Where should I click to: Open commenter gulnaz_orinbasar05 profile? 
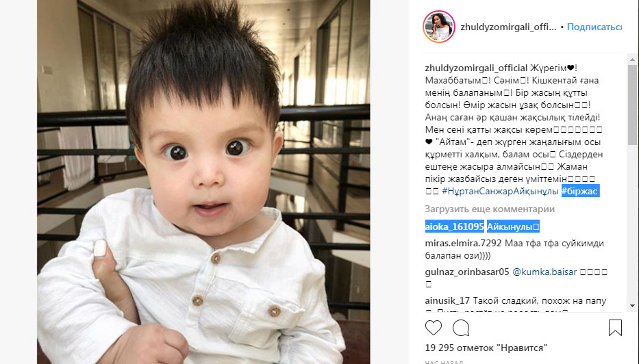[467, 272]
